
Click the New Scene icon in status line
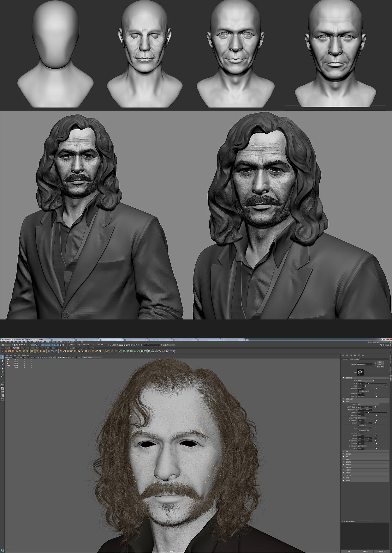[x=15, y=345]
